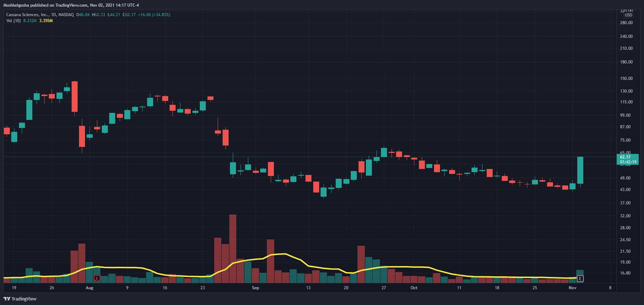Click the white earnings E marker near Nov
The image size is (644, 305).
click(580, 279)
